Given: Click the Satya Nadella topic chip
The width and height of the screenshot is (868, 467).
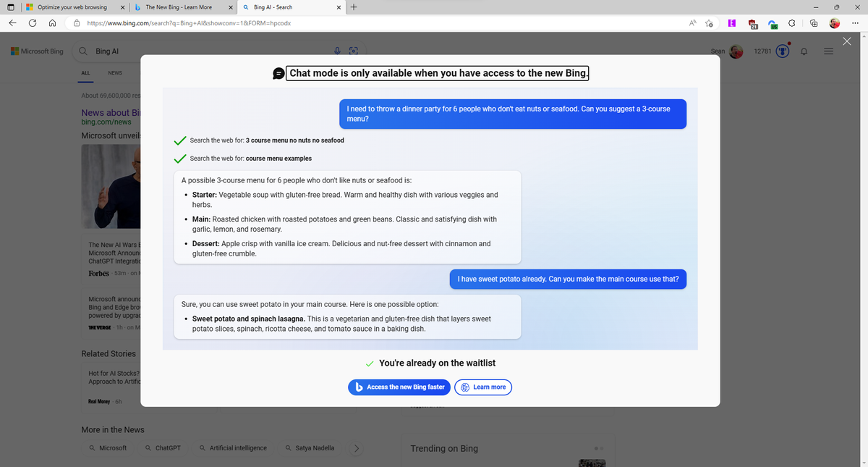Looking at the screenshot, I should [310, 448].
